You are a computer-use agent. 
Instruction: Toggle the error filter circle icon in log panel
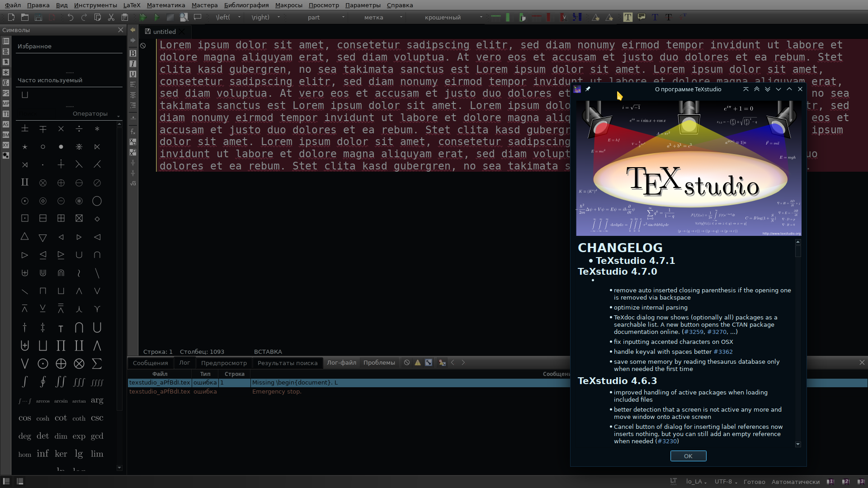point(407,362)
